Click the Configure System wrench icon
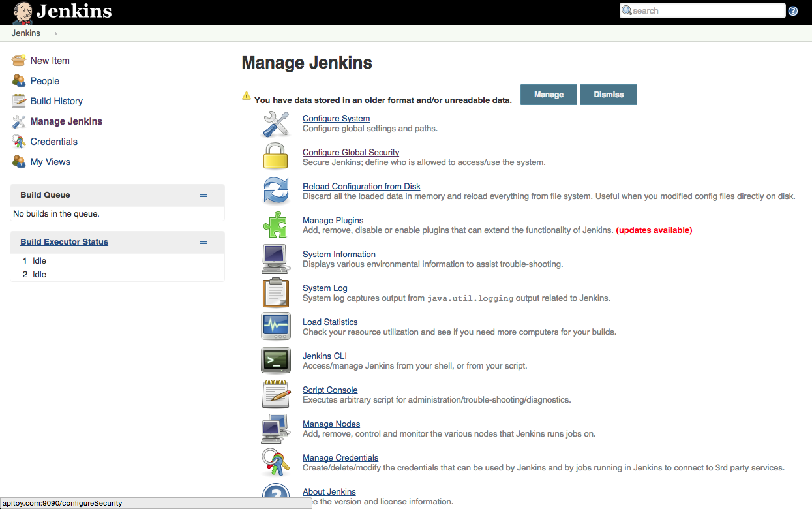Screen dimensions: 812x509 pyautogui.click(x=275, y=123)
